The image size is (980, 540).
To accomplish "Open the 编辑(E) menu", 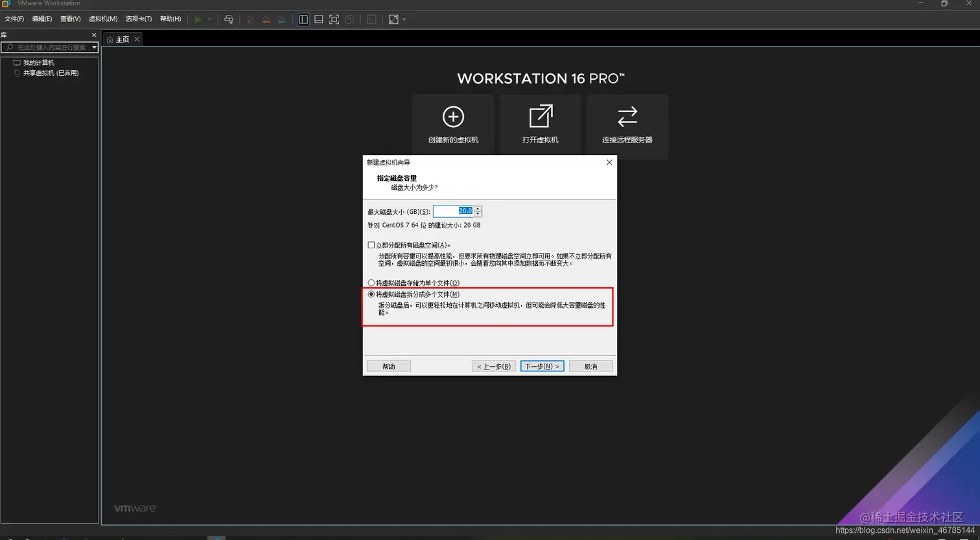I will click(42, 19).
